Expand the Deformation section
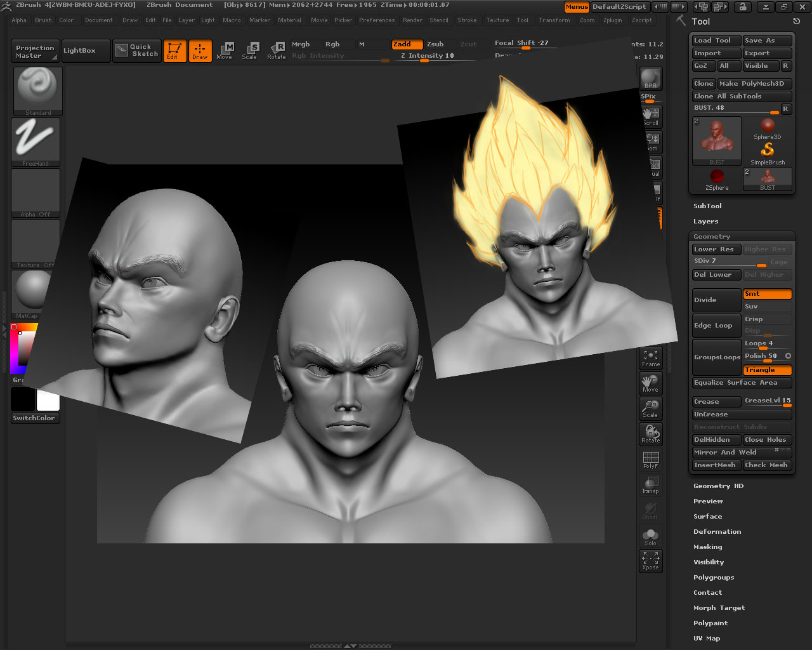812x650 pixels. (717, 532)
